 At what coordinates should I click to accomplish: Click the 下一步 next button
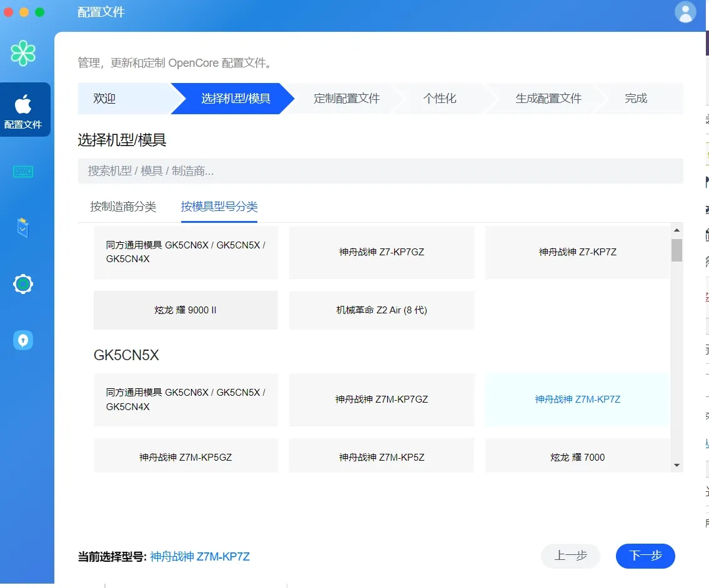tap(645, 556)
